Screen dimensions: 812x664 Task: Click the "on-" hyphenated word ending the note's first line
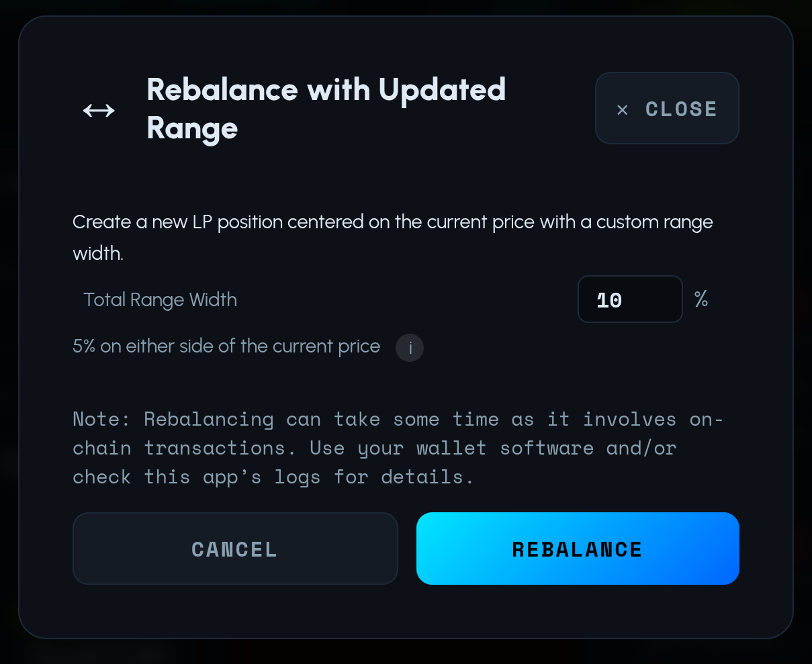coord(707,419)
